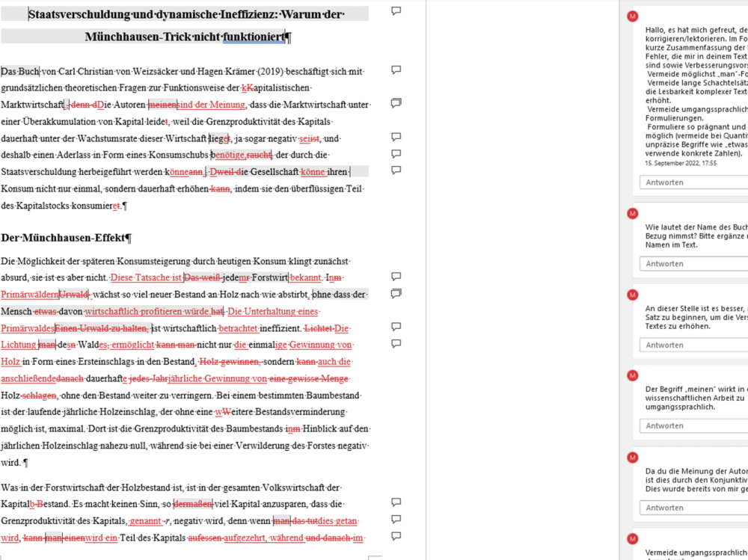Click Antworten field under 'An dieser Stelle' comment

[693, 345]
